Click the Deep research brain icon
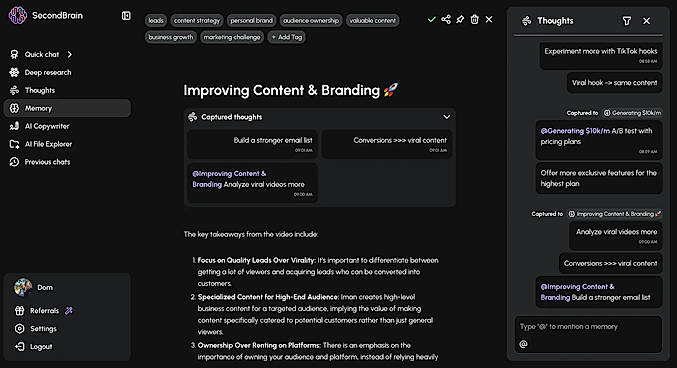Viewport: 677px width, 368px height. click(14, 72)
